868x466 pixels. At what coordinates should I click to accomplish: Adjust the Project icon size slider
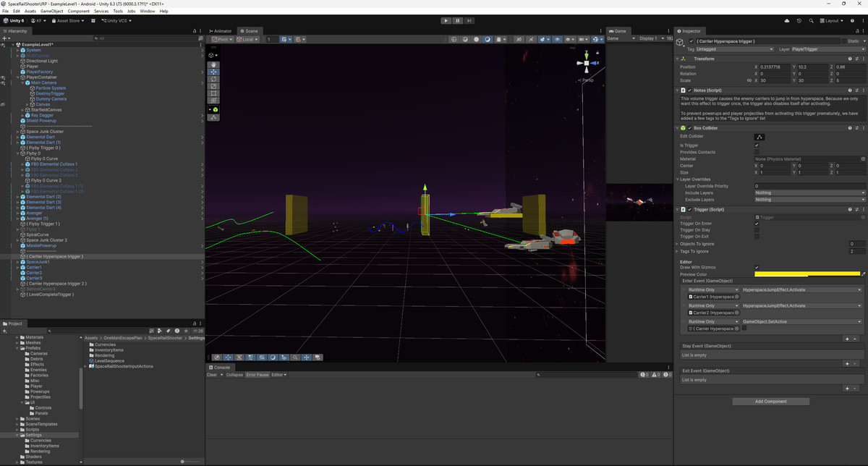point(182,462)
